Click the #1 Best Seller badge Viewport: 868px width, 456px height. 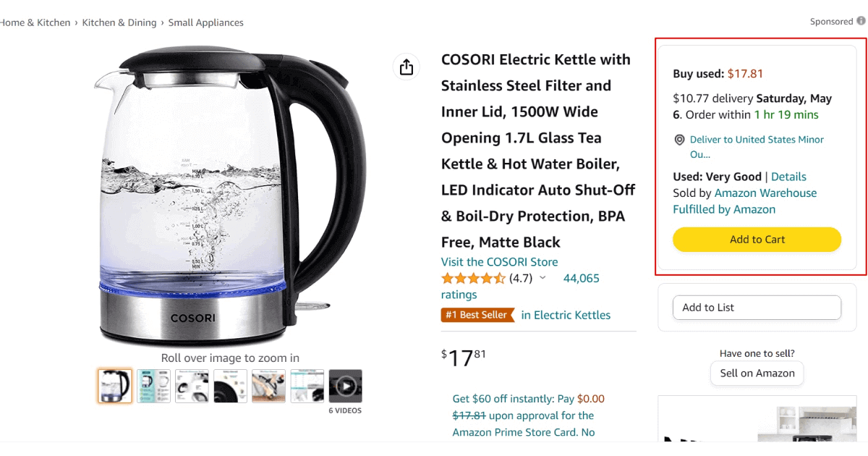[x=478, y=315]
